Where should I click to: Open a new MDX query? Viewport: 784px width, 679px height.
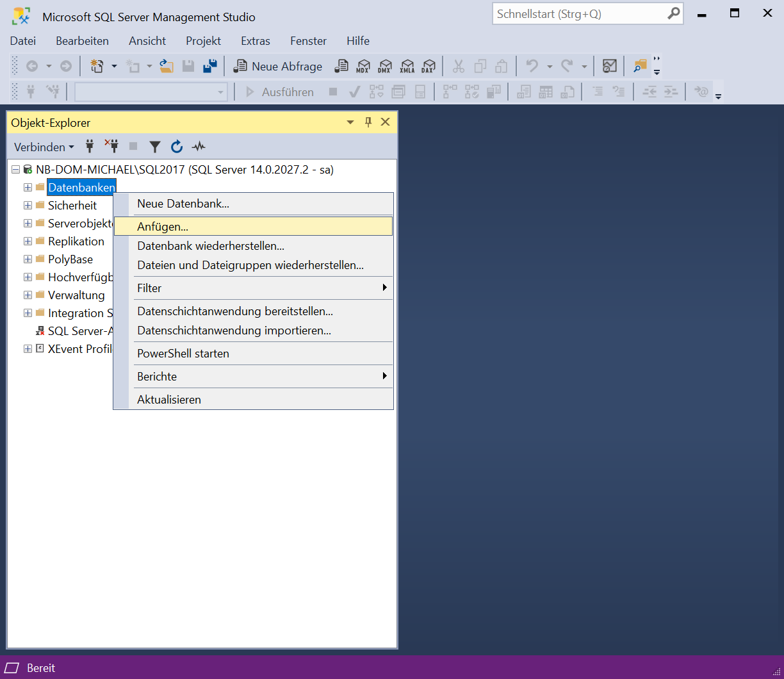click(363, 66)
